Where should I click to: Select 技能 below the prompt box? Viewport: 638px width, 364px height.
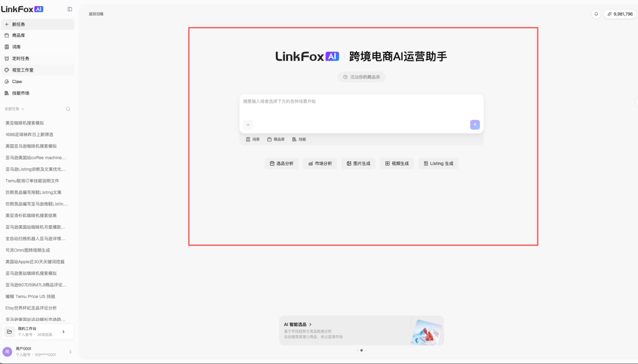[299, 139]
